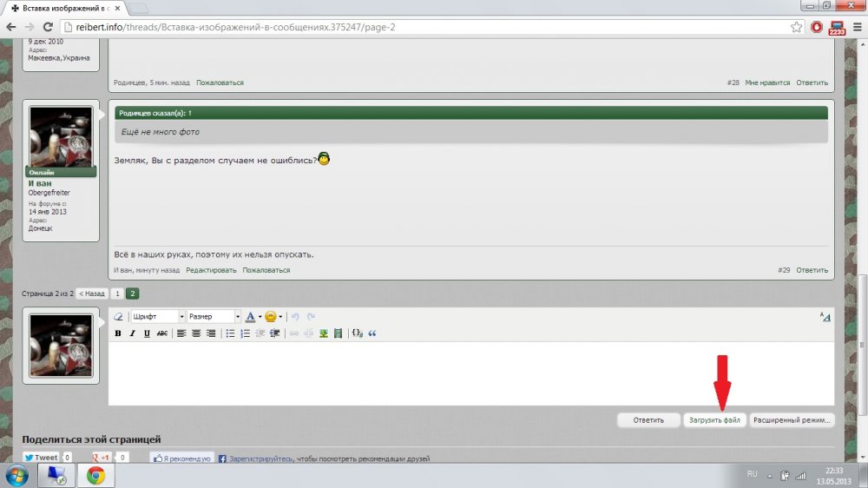Click the Redo arrow in editor
The height and width of the screenshot is (488, 868).
(311, 316)
